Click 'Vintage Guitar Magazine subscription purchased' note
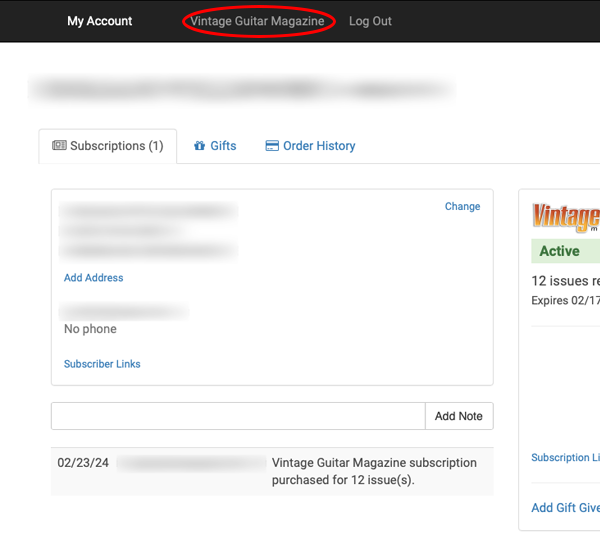 [374, 471]
